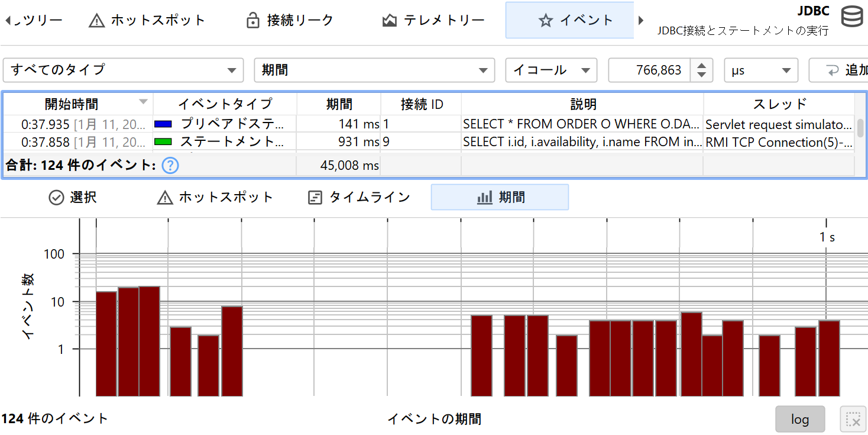Click the sort arrow in 開始時間 header
The image size is (868, 435).
coord(143,102)
